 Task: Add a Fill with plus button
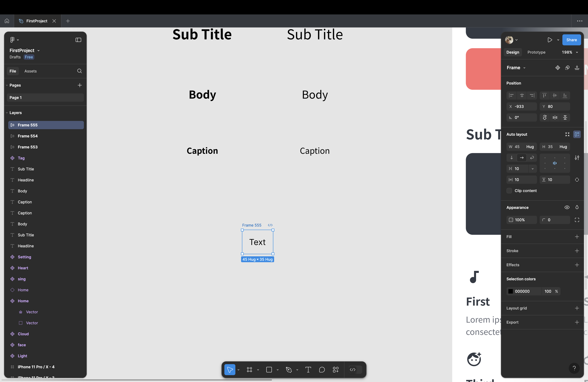(577, 237)
